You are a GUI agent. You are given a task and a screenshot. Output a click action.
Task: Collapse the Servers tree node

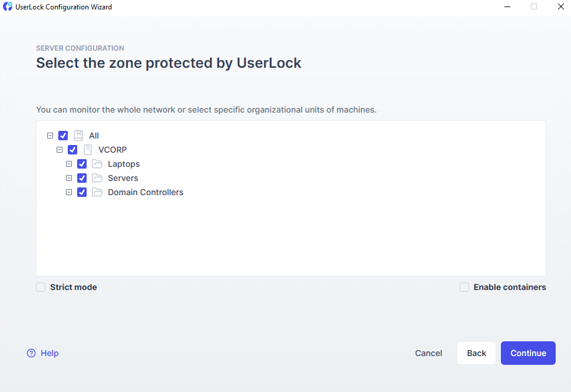(69, 178)
